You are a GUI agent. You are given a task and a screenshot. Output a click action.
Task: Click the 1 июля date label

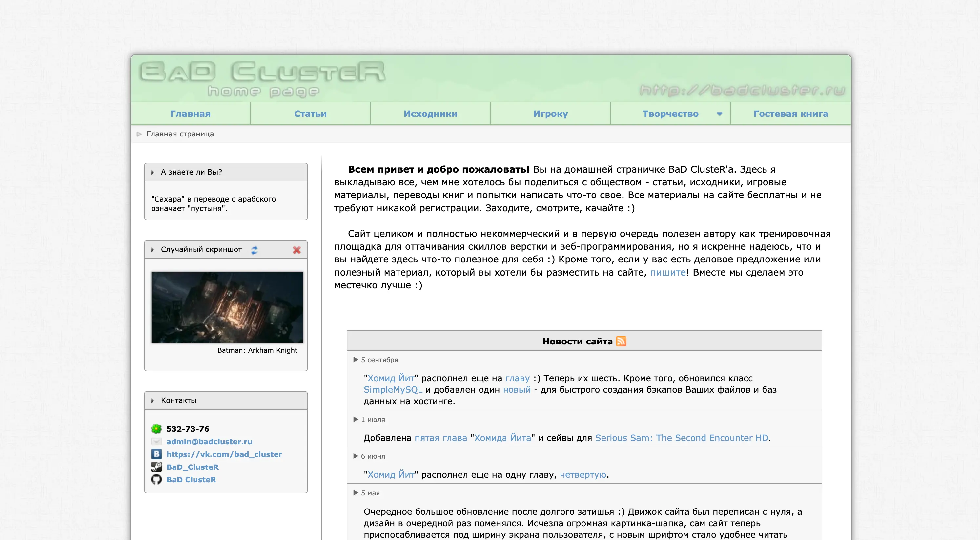pos(373,419)
